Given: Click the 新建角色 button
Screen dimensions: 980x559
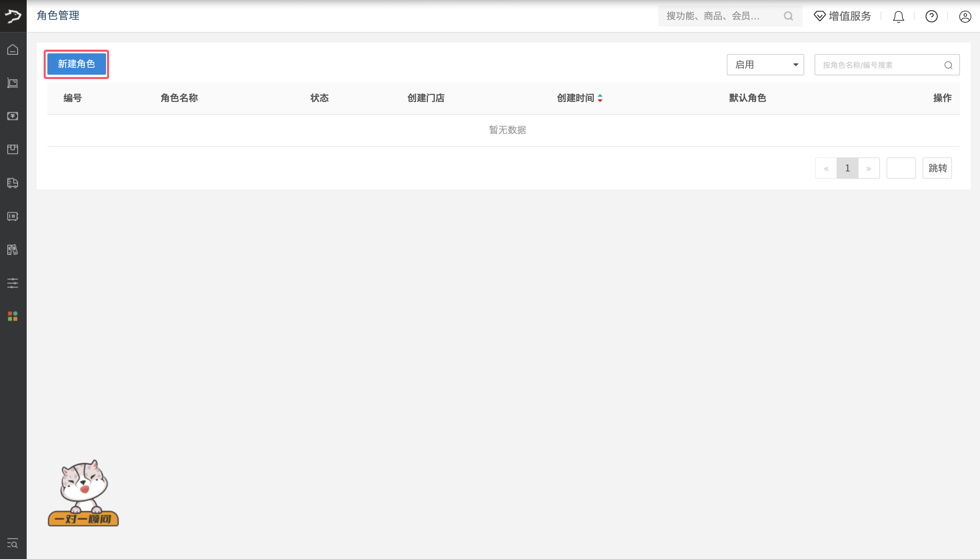Looking at the screenshot, I should click(76, 64).
